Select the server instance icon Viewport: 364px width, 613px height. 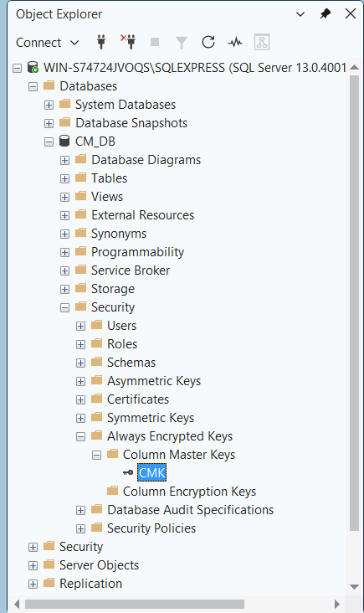(33, 67)
